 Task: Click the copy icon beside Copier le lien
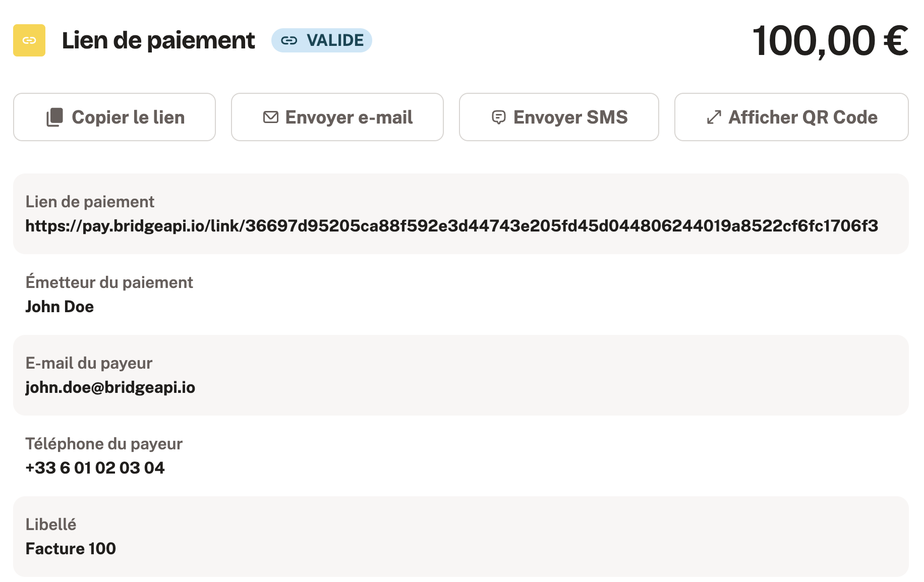[54, 117]
